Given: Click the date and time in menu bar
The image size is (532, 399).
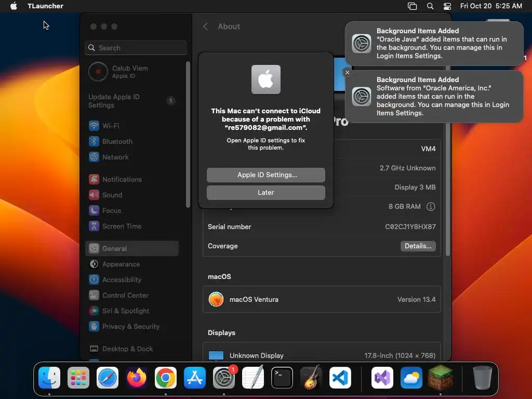Looking at the screenshot, I should pos(491,6).
